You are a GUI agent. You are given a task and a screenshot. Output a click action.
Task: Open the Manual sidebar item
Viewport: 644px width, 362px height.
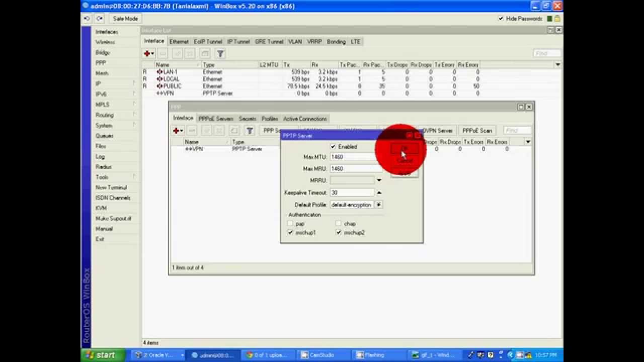pyautogui.click(x=104, y=229)
